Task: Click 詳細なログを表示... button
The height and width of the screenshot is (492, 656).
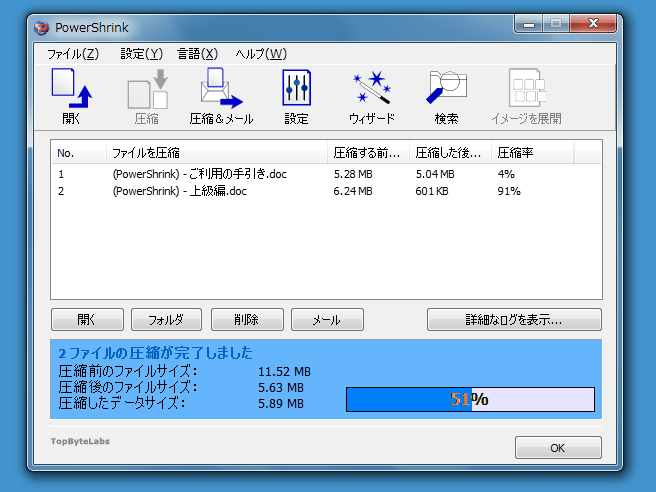Action: point(514,320)
